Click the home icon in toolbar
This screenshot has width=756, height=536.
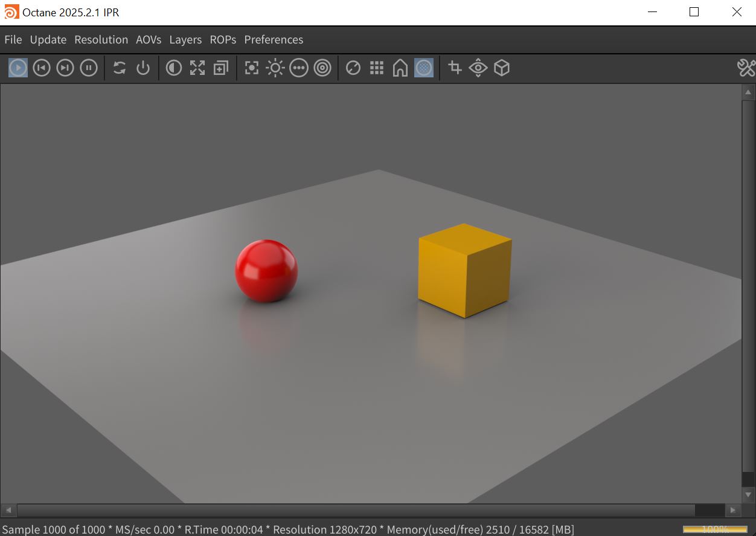[400, 68]
